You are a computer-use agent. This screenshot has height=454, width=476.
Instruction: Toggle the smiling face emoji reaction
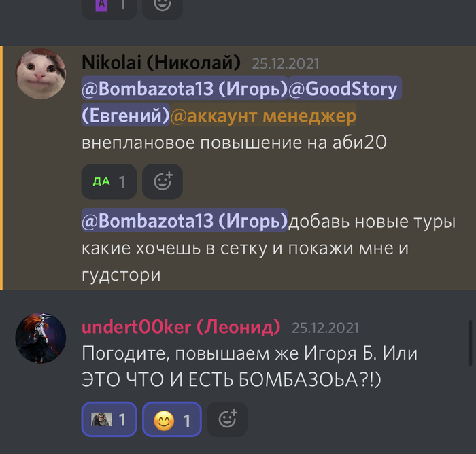pos(172,419)
